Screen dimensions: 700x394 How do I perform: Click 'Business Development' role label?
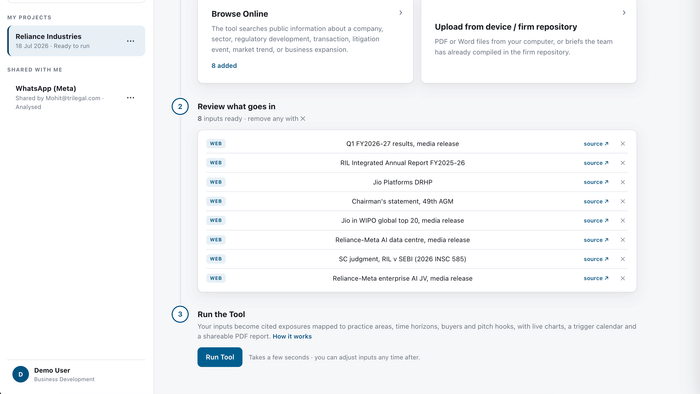coord(64,379)
